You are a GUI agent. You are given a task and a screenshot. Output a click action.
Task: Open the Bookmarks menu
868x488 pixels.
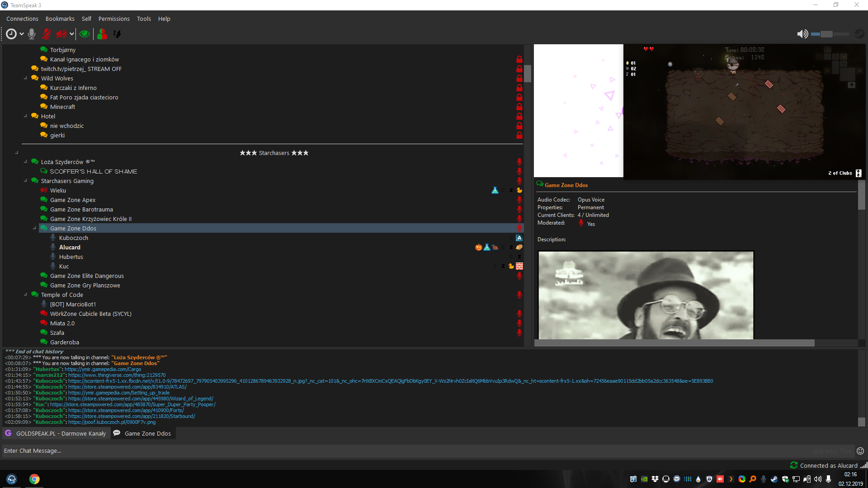(60, 19)
